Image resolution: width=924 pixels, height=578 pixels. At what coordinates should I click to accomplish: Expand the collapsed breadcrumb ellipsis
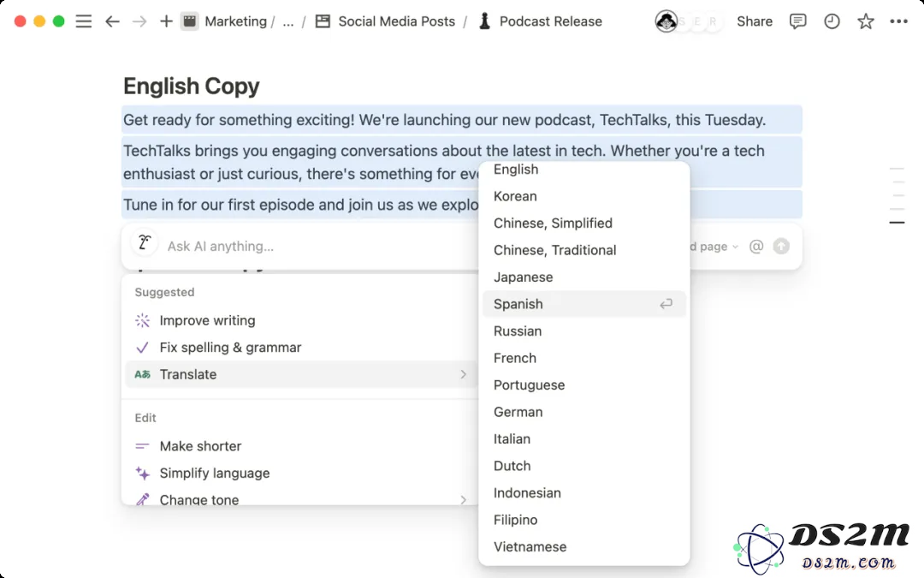click(x=288, y=21)
